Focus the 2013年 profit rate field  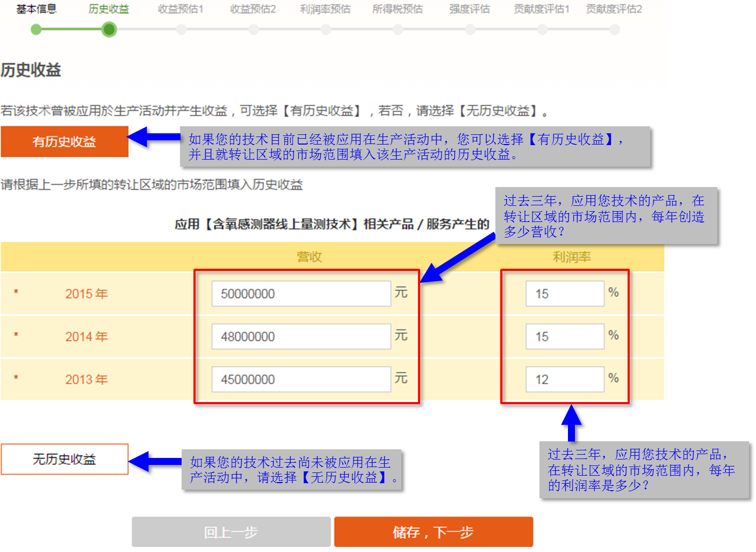pos(565,379)
